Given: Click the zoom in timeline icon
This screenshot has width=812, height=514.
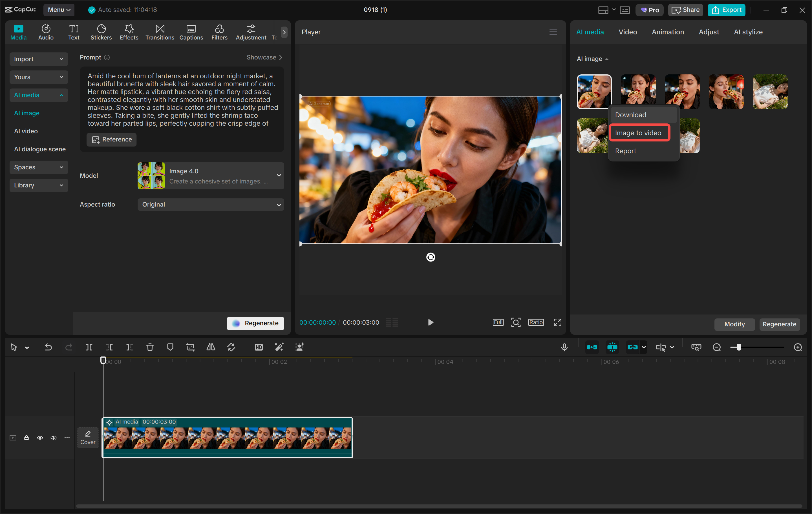Looking at the screenshot, I should (x=798, y=347).
